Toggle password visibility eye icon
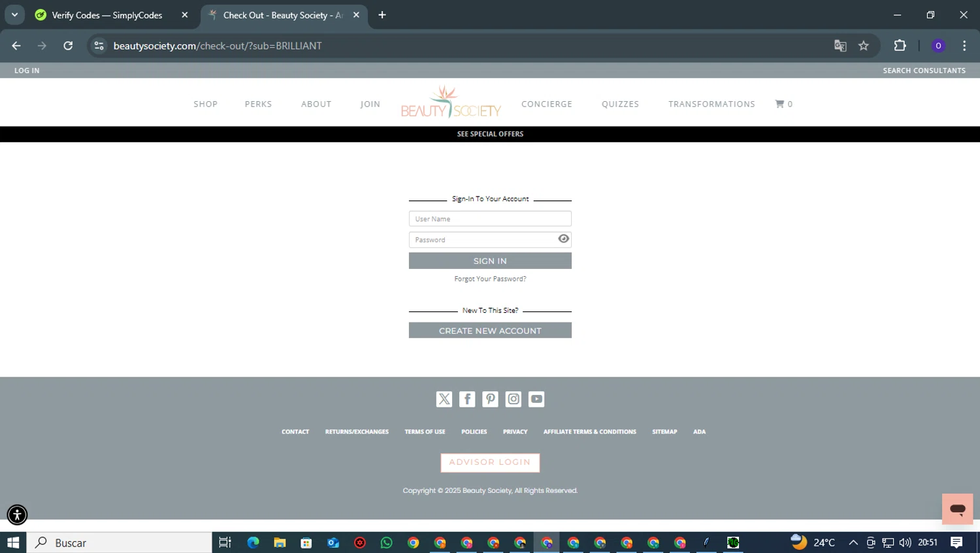This screenshot has height=553, width=980. [563, 239]
